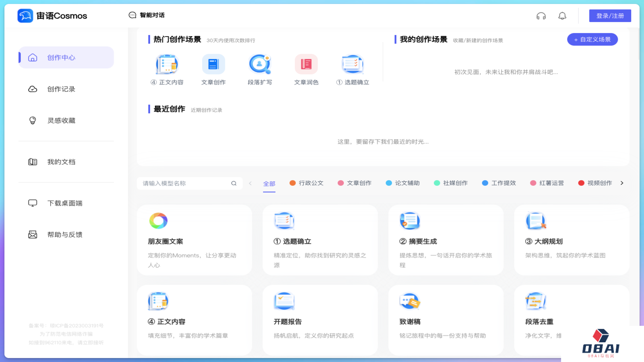Click the search magnifier icon
This screenshot has height=362, width=644.
pos(234,183)
